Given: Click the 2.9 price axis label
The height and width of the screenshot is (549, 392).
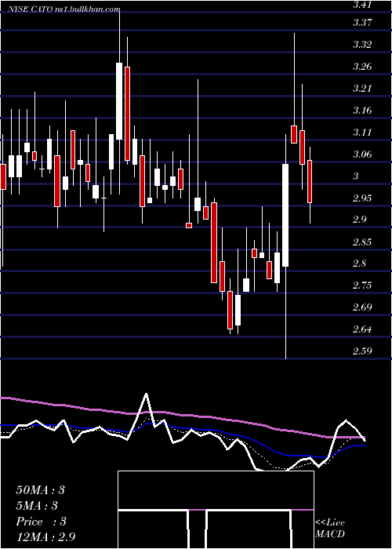Looking at the screenshot, I should [x=359, y=220].
